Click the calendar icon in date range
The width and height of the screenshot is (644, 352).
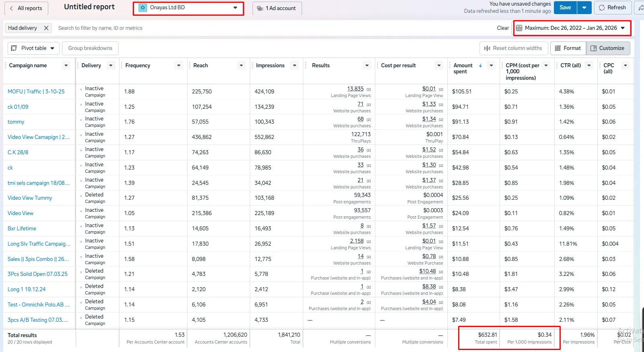click(x=519, y=28)
